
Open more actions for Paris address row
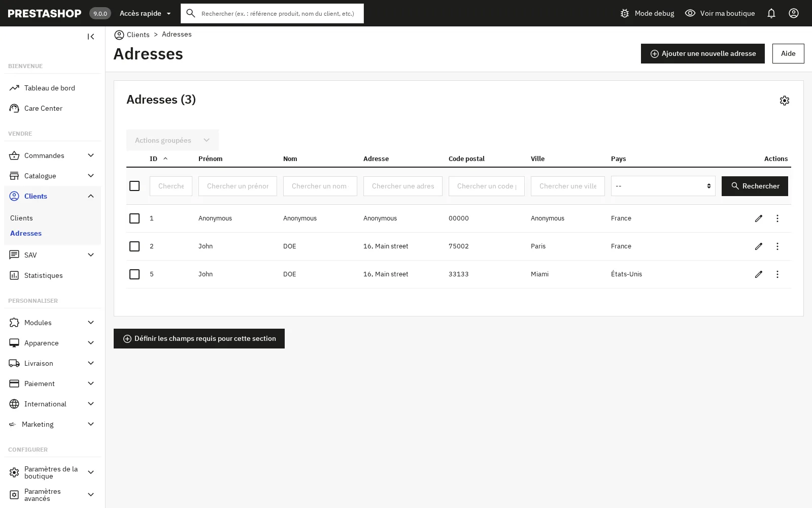pos(777,246)
